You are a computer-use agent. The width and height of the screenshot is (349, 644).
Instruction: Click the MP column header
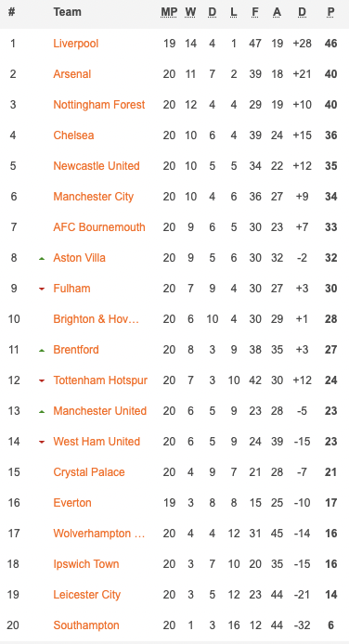coord(169,12)
